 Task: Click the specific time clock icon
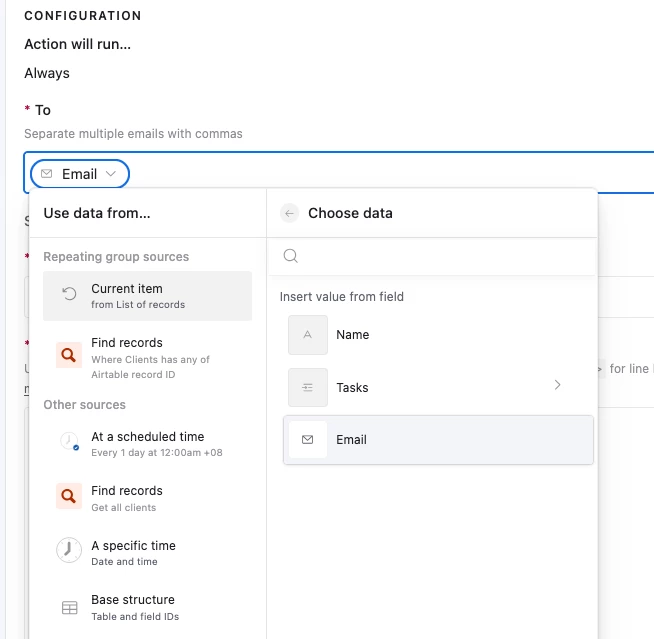coord(69,550)
